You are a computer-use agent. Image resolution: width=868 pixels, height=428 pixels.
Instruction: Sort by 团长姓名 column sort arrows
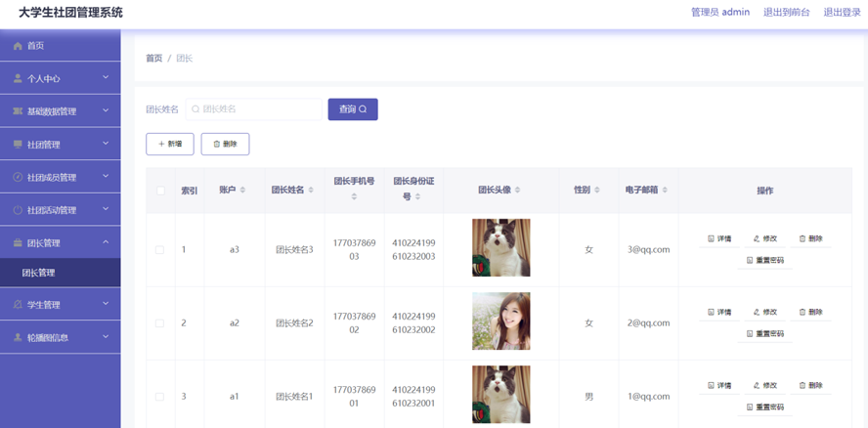coord(311,190)
